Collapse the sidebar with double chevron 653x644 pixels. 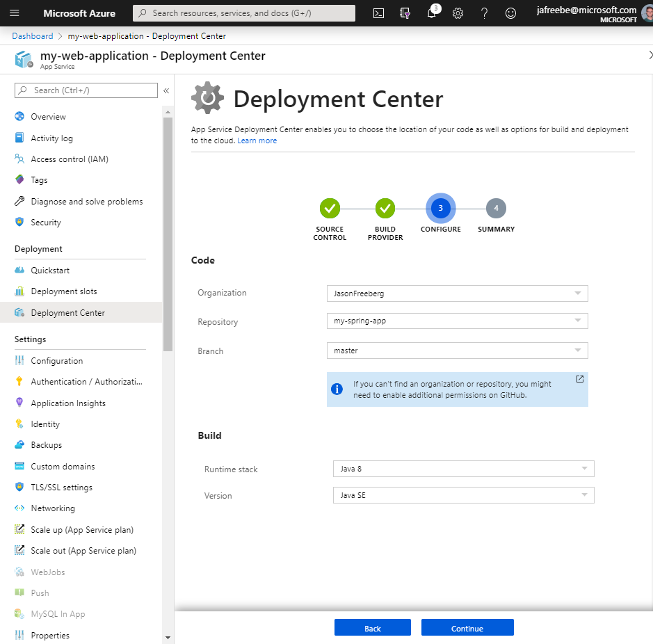click(166, 90)
